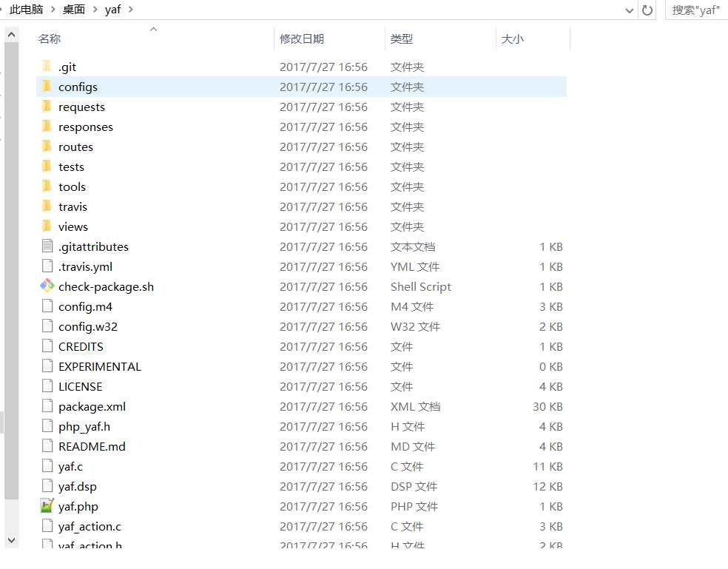Click the yaf breadcrumb segment
The width and height of the screenshot is (728, 569).
(x=112, y=10)
